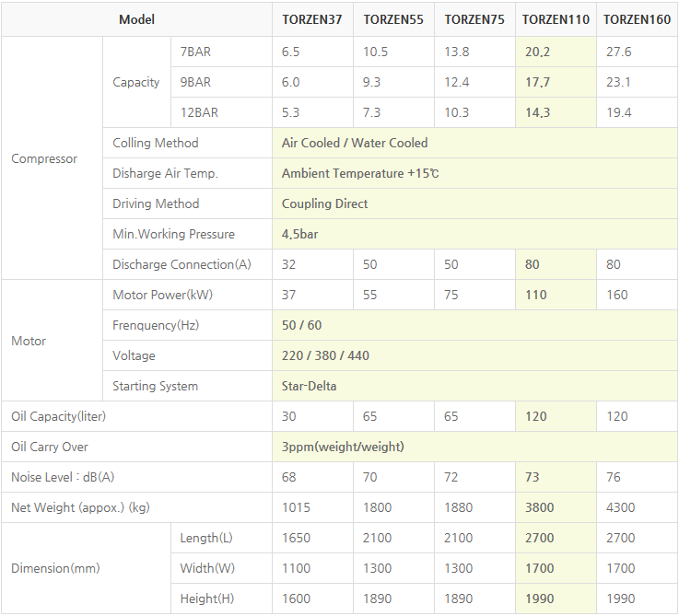Select the Air Cooled / Water Cooled cell

[355, 143]
